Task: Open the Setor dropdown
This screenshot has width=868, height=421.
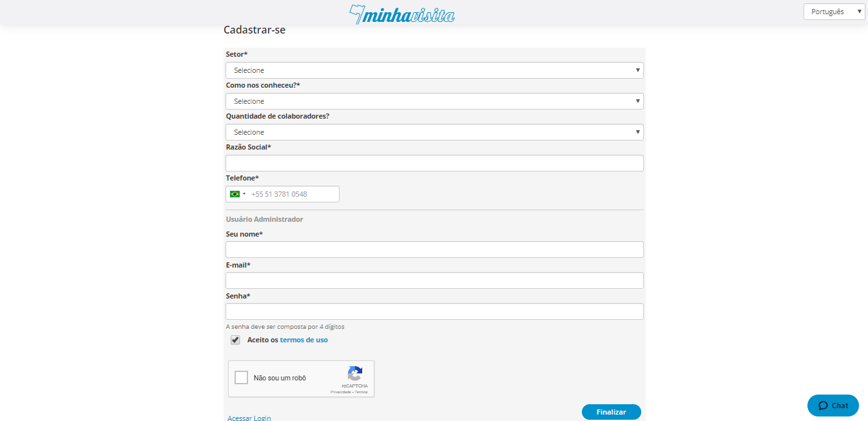Action: tap(434, 70)
